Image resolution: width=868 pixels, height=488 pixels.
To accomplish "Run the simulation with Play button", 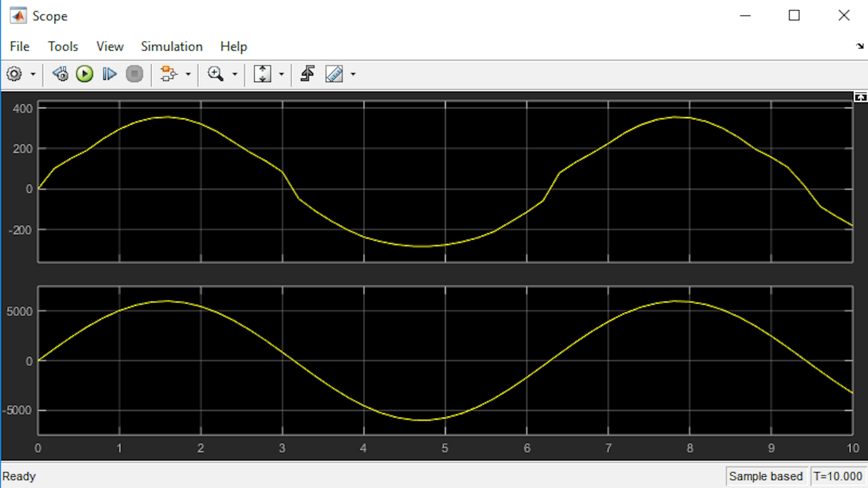I will pos(85,74).
